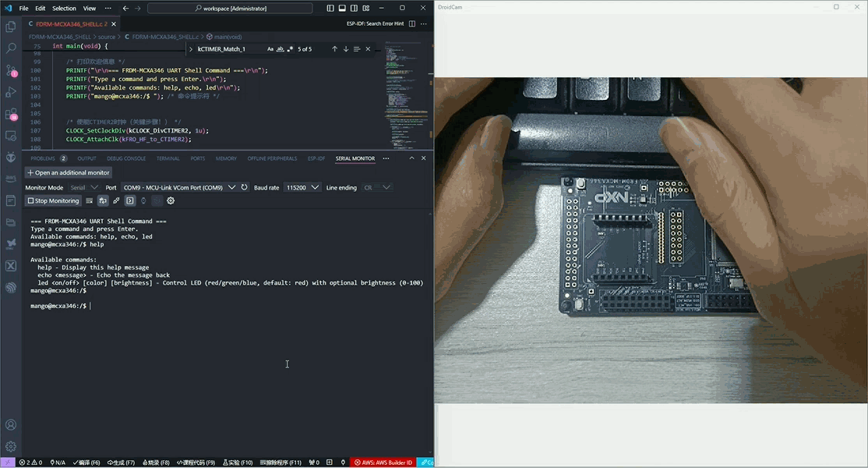This screenshot has height=468, width=868.
Task: Open the Explorer view in activity bar
Action: pos(11,27)
